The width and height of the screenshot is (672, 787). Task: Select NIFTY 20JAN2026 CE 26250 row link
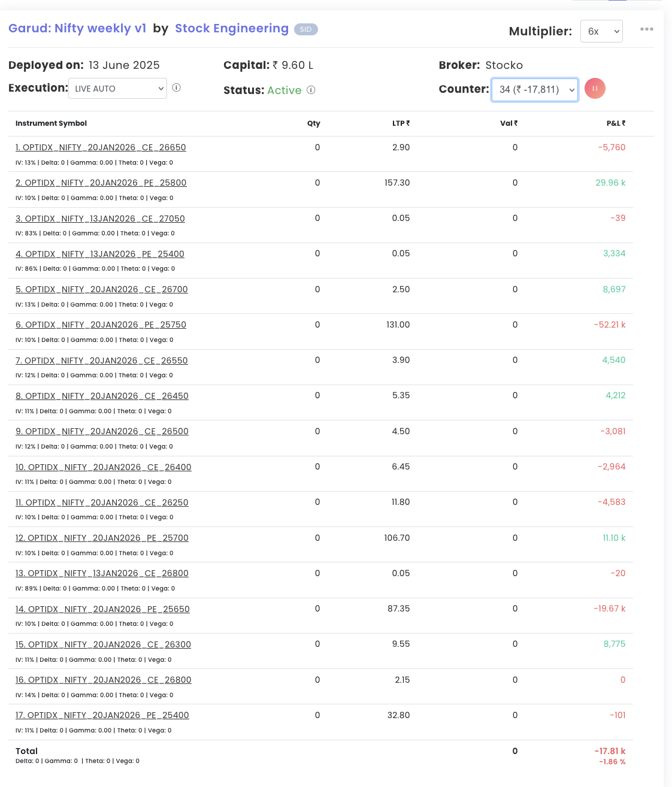point(102,503)
